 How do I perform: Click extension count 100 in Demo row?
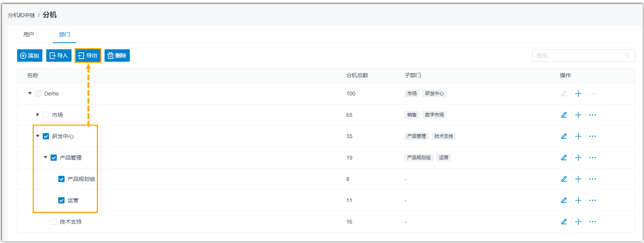coord(351,94)
